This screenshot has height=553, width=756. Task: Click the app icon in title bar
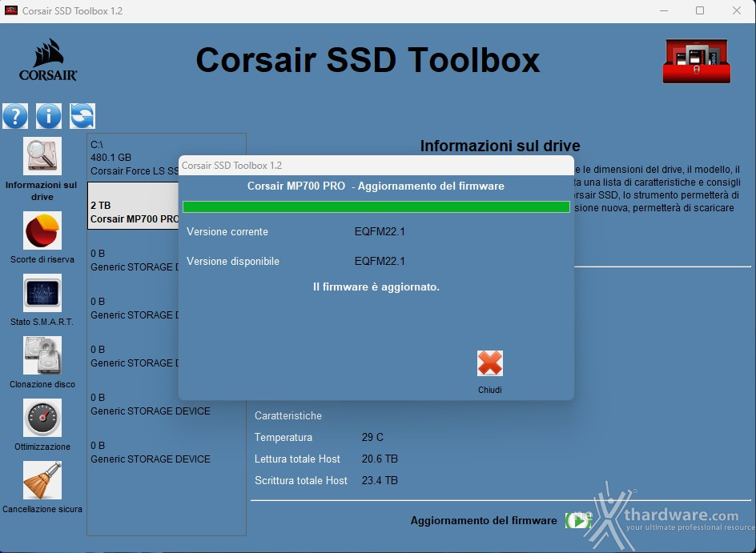tap(11, 10)
